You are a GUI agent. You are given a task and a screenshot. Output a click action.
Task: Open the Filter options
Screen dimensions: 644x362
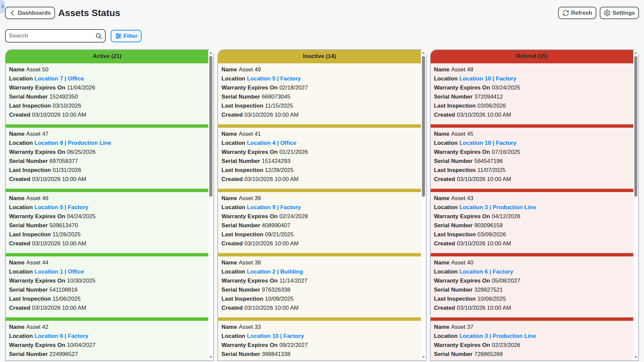pos(126,36)
